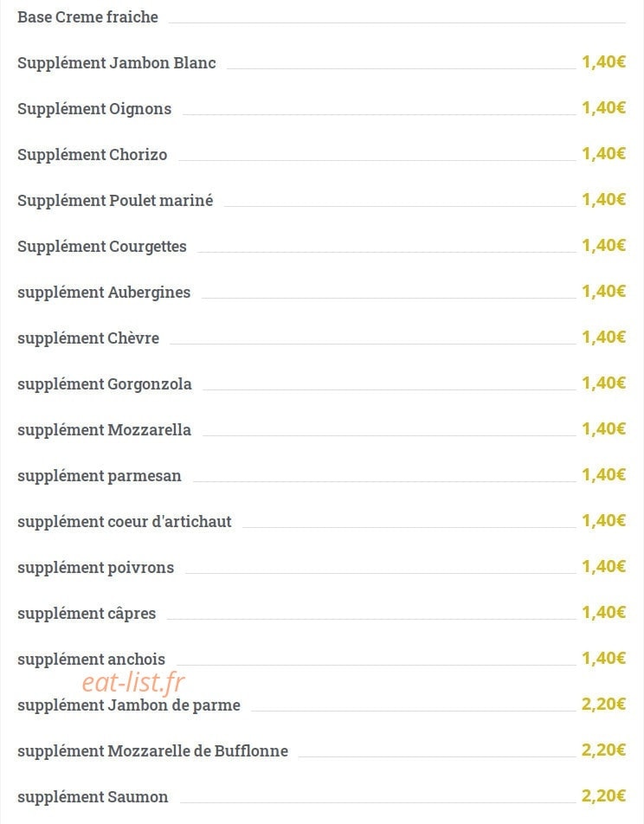Click Supplément Jambon Blanc menu entry
The image size is (644, 824).
(117, 63)
